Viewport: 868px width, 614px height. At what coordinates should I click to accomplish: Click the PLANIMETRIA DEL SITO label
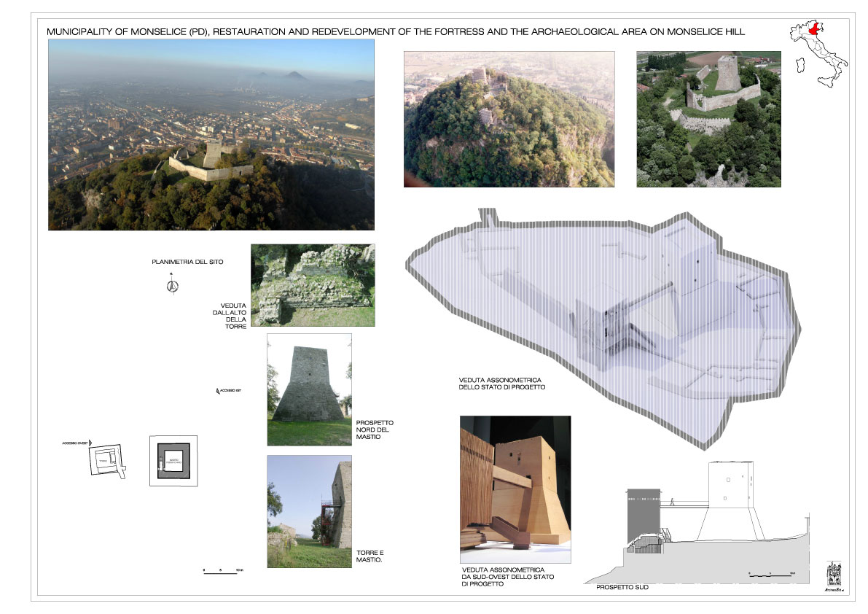(x=187, y=262)
